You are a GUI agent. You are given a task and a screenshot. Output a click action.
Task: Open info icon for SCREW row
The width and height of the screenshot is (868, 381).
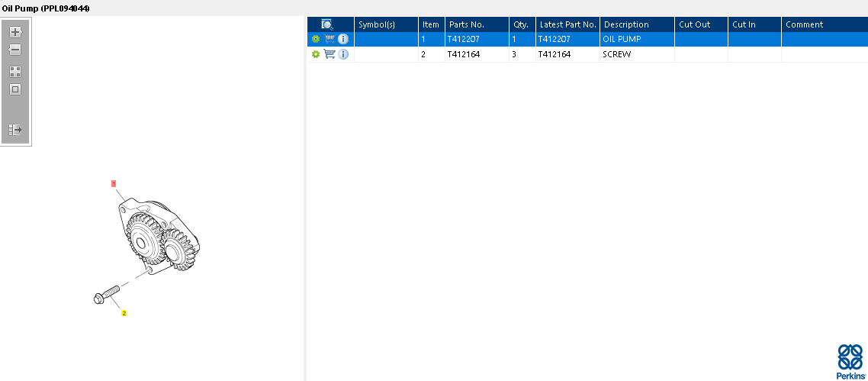pos(343,54)
